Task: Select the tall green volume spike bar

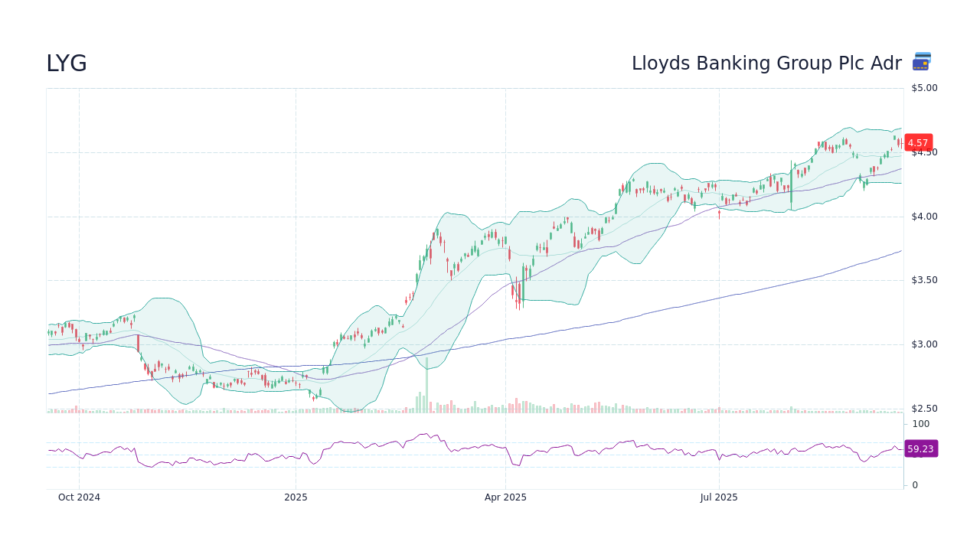Action: pos(427,383)
